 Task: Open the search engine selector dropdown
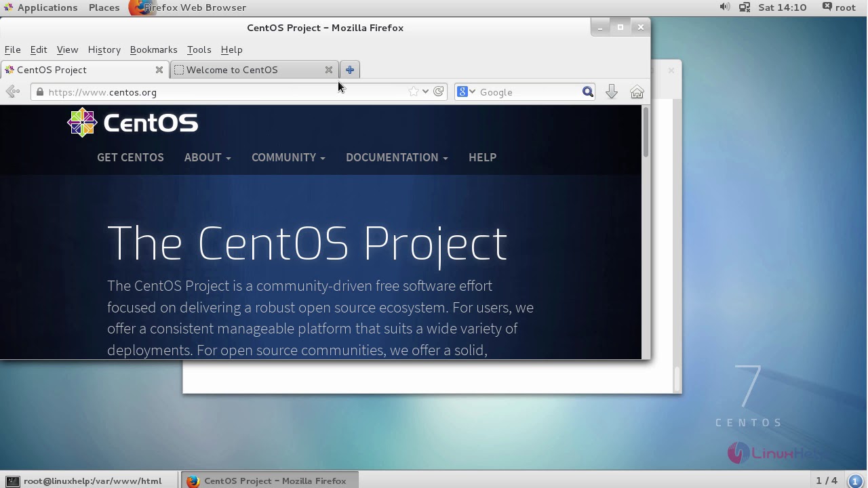[x=467, y=91]
